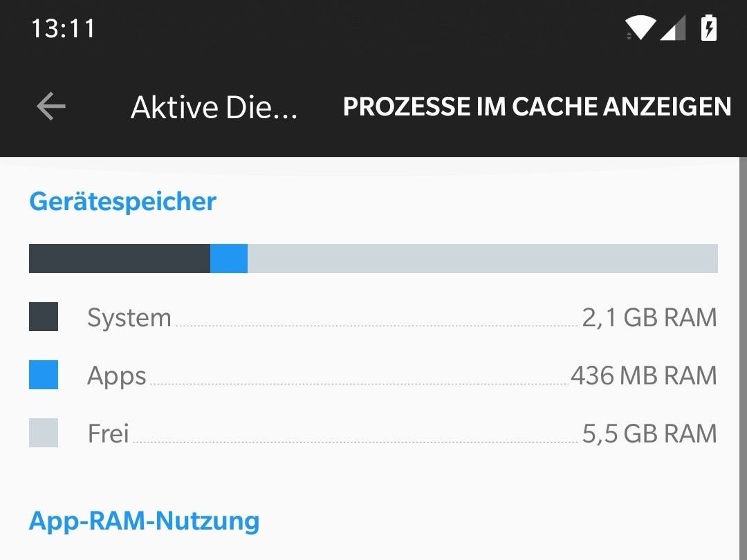Screen dimensions: 747x560
Task: Tap the dark System segment of memory bar
Action: (120, 259)
